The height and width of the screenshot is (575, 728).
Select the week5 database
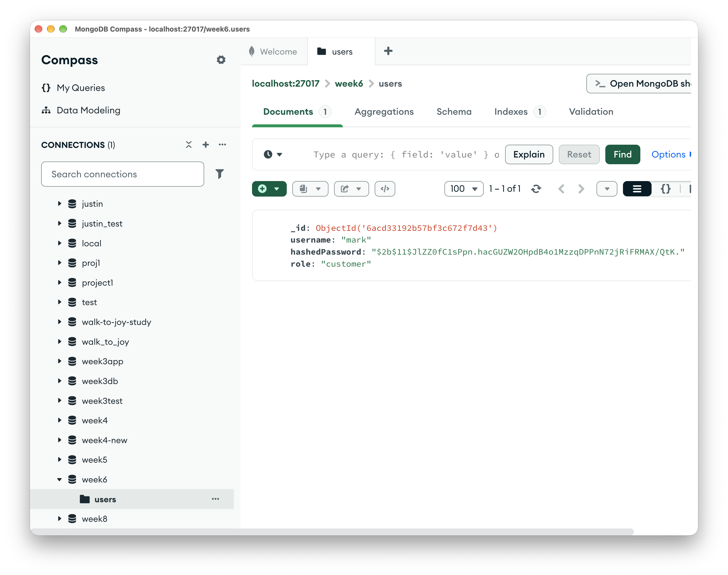coord(95,460)
